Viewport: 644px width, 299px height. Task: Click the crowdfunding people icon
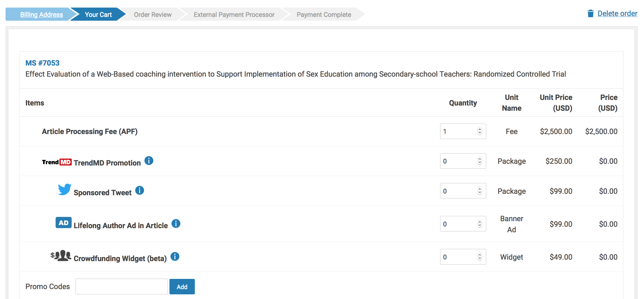coord(61,256)
